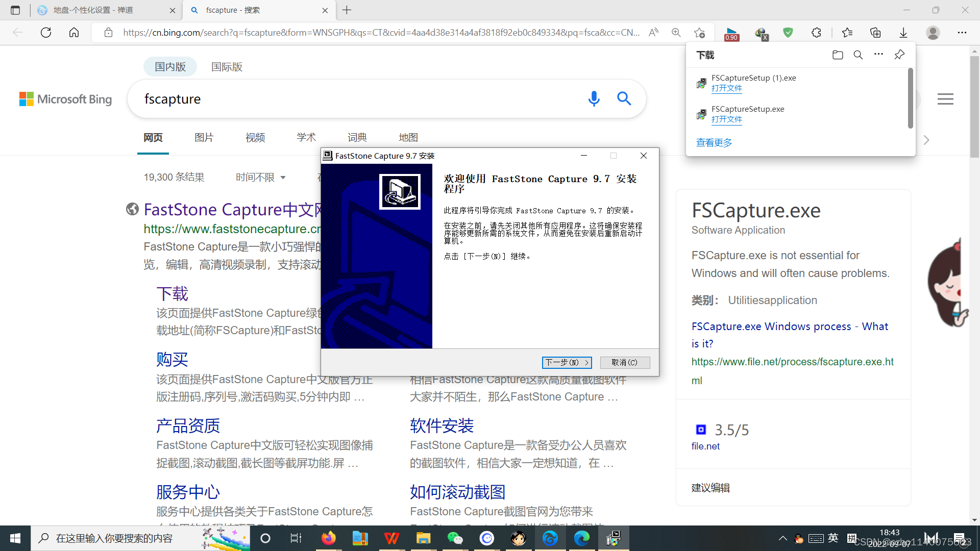Open Firefox from the taskbar
Screen dimensions: 980x551
[328, 538]
